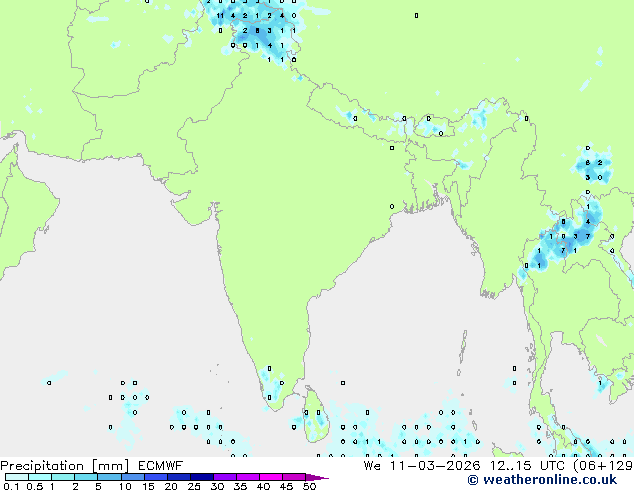Click the '12..15 UTC' time text

click(528, 466)
